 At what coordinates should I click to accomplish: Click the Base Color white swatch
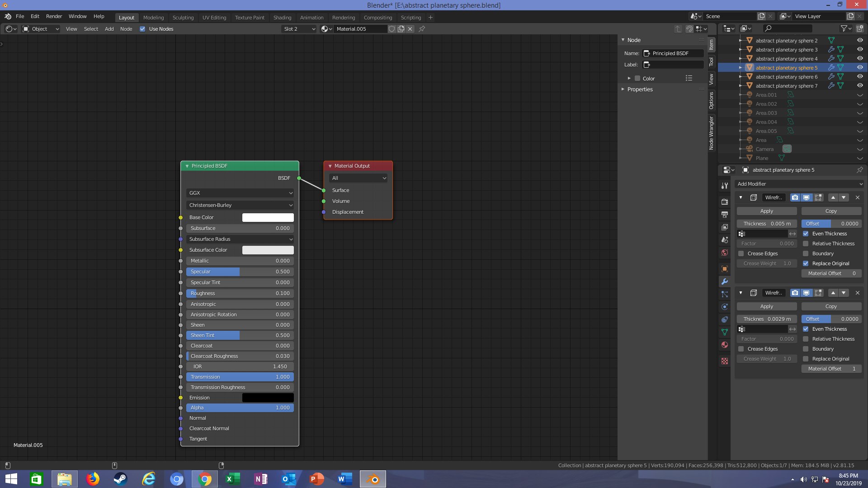(268, 217)
